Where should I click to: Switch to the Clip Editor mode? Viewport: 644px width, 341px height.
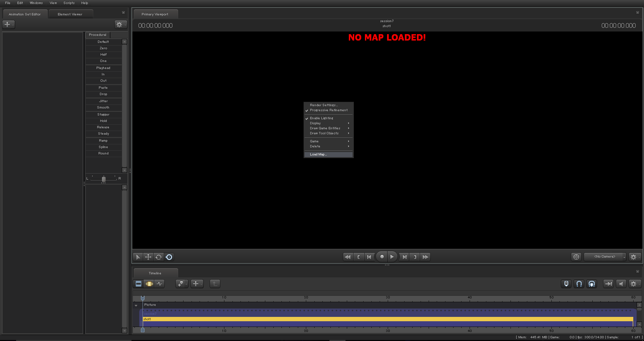(139, 284)
